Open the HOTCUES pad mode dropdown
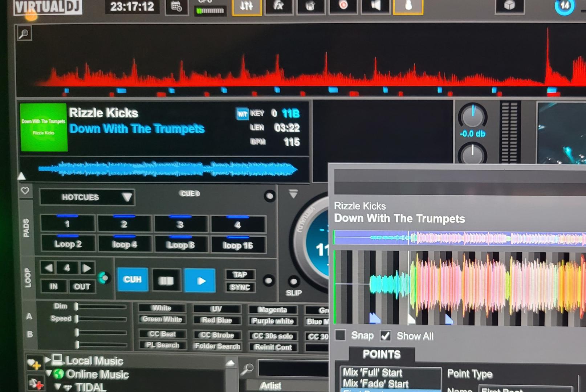The height and width of the screenshot is (392, 586). [x=88, y=197]
